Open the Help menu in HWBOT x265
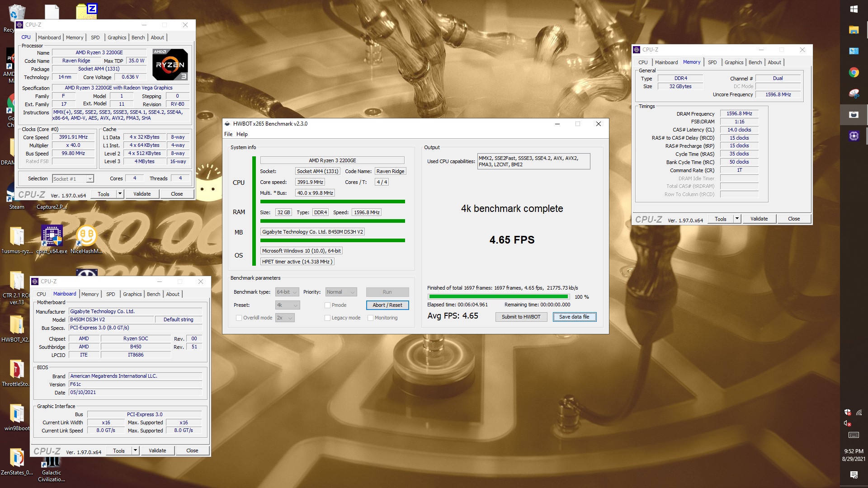868x488 pixels. [242, 134]
